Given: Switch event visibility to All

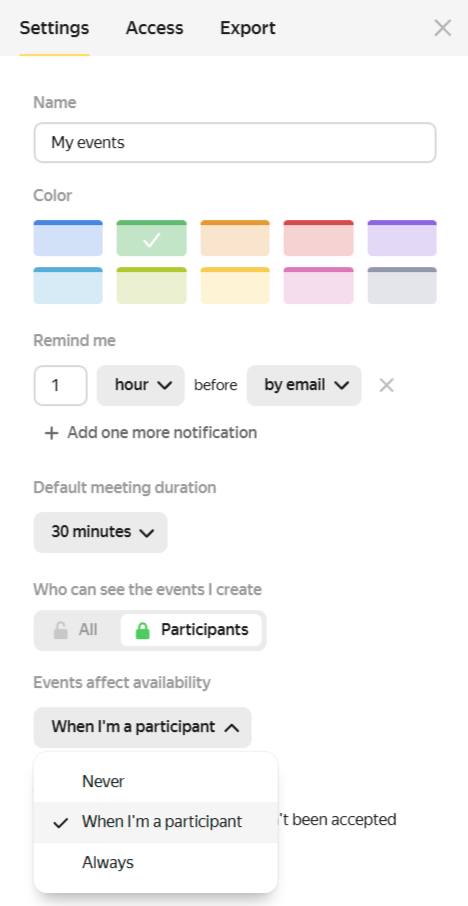Looking at the screenshot, I should click(x=77, y=630).
